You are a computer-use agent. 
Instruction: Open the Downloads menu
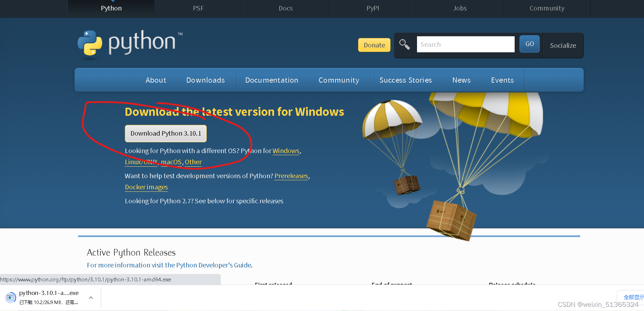206,80
